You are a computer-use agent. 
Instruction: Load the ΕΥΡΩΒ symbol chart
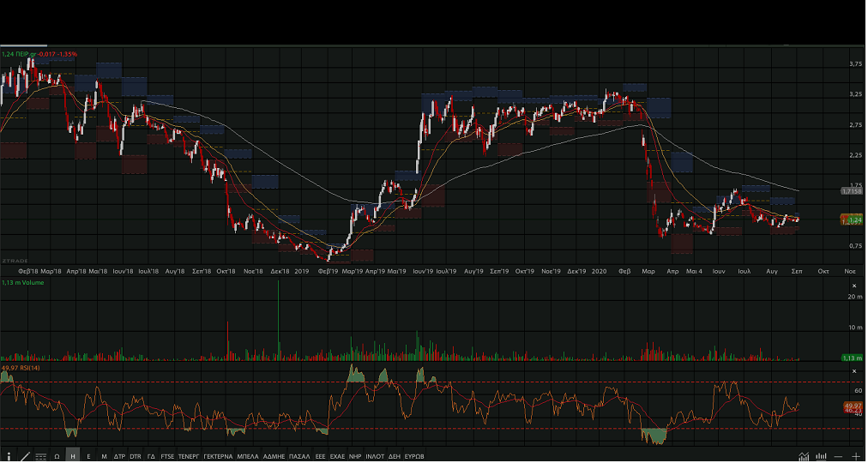(414, 456)
